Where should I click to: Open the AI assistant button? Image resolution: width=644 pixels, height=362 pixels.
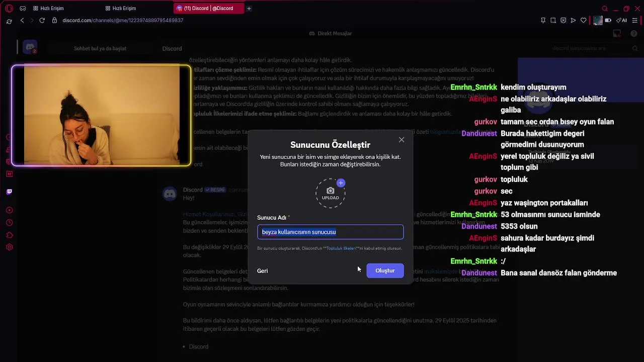coord(622,21)
